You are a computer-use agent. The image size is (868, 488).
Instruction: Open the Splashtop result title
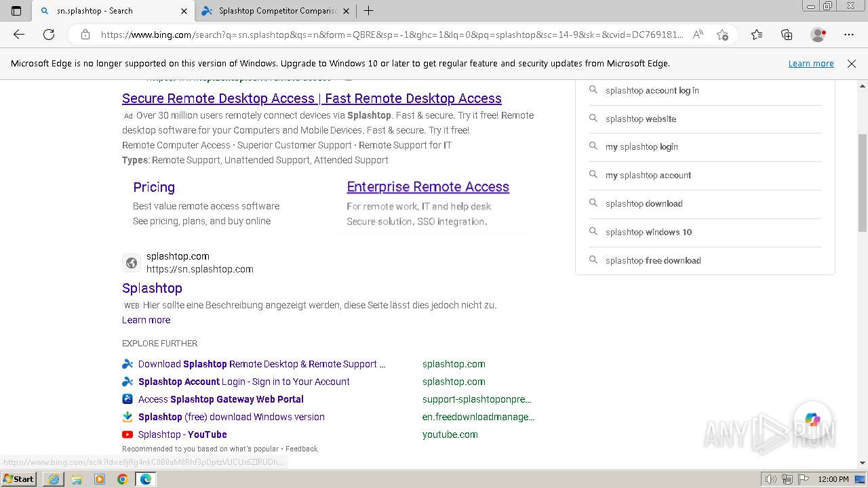[x=152, y=288]
